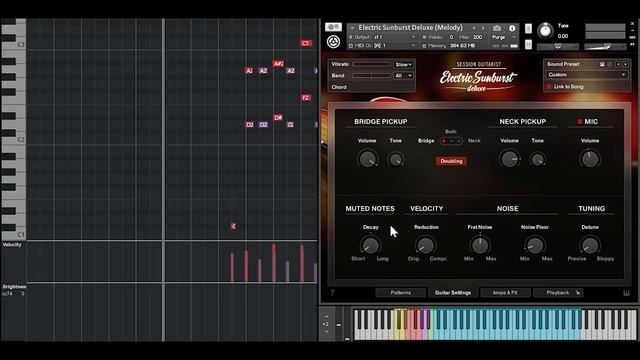The width and height of the screenshot is (640, 360).
Task: Click the Max voices value 200
Action: [477, 37]
